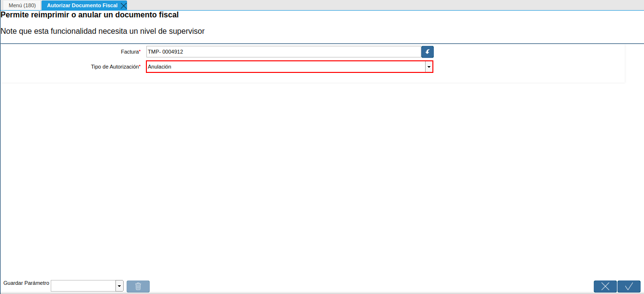Click the supervisor level note text

103,31
